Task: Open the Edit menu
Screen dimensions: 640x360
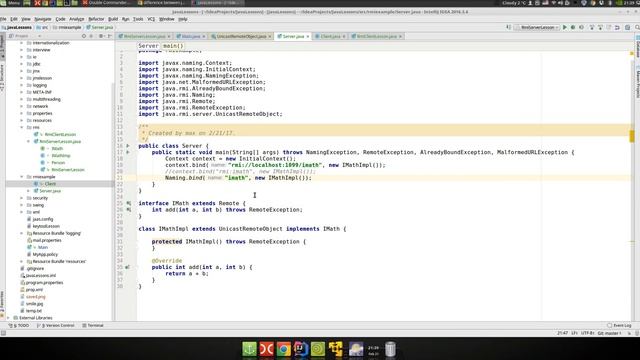Action: [x=14, y=19]
